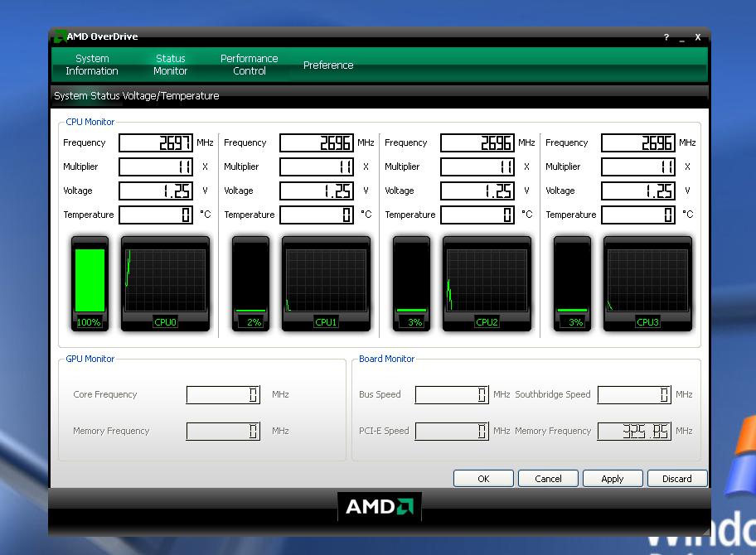
Task: Click the AMD OverDrive title bar icon
Action: (60, 36)
